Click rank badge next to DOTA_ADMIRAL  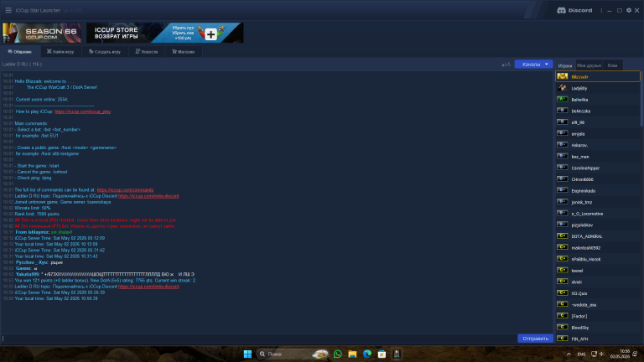(x=563, y=236)
